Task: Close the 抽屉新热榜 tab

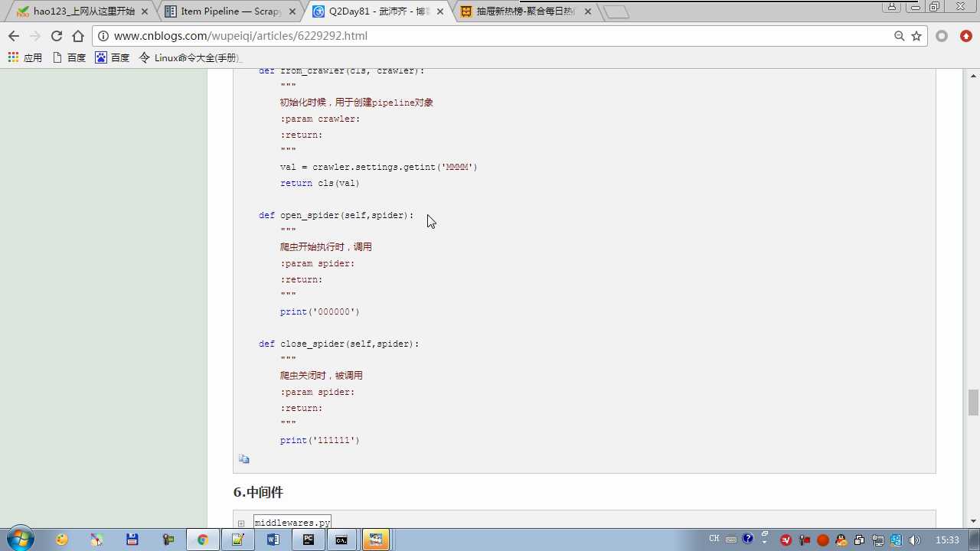Action: click(x=588, y=11)
